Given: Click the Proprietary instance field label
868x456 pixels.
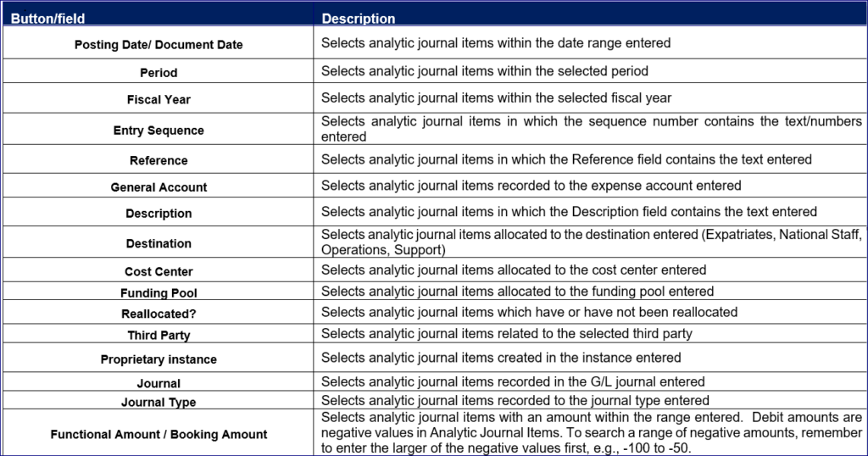Looking at the screenshot, I should (159, 359).
